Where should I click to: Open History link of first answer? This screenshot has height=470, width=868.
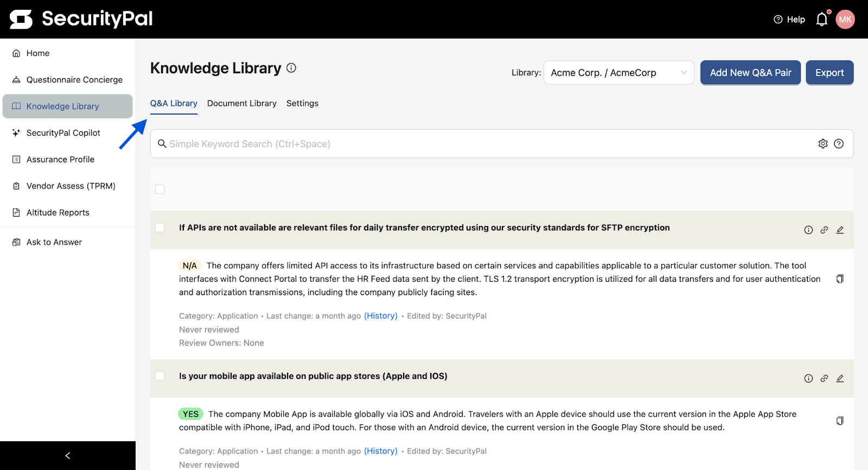click(381, 316)
